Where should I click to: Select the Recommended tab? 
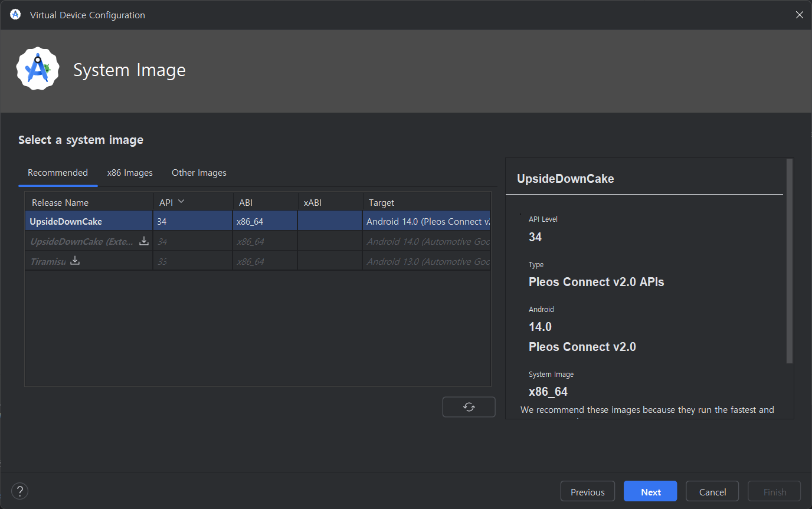[x=58, y=173]
